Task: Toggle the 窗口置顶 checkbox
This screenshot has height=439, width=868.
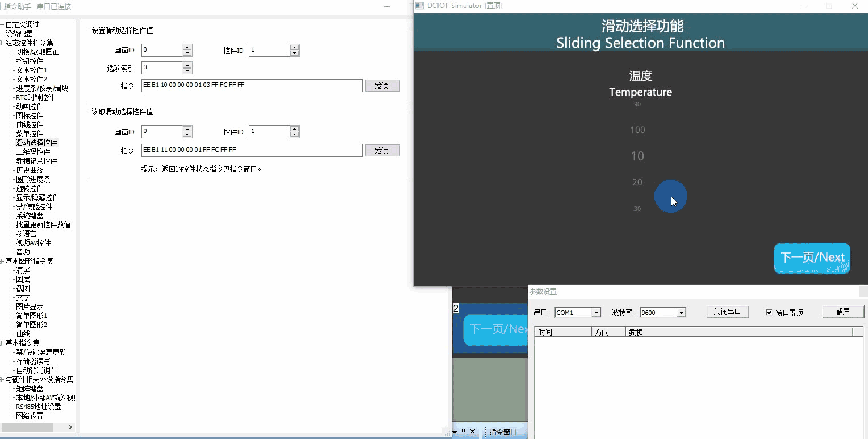Action: click(769, 312)
